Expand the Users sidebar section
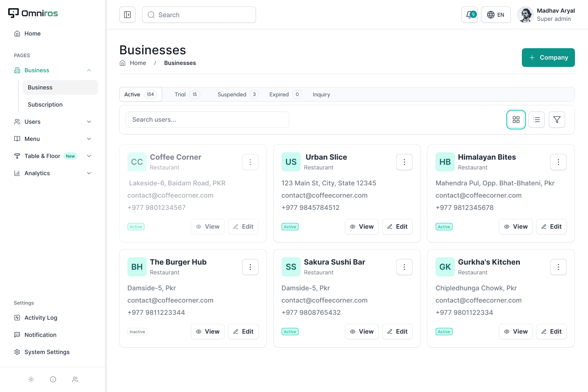588x392 pixels. tap(89, 122)
